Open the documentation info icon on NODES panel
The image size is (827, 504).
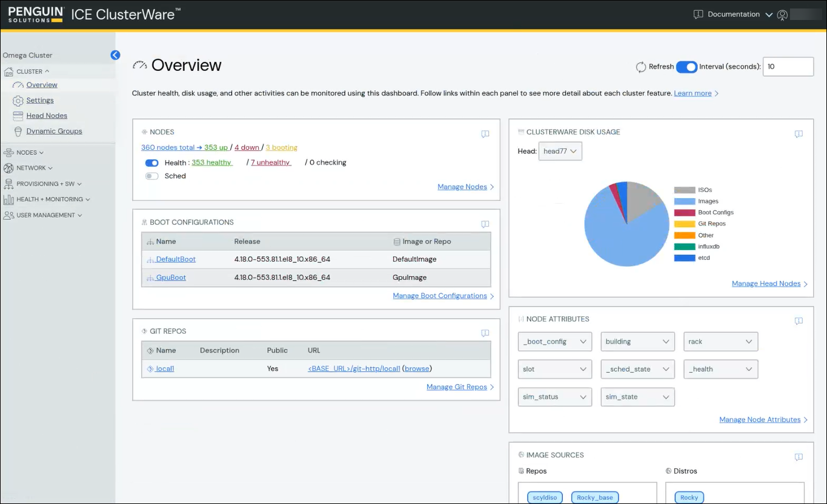pos(485,134)
